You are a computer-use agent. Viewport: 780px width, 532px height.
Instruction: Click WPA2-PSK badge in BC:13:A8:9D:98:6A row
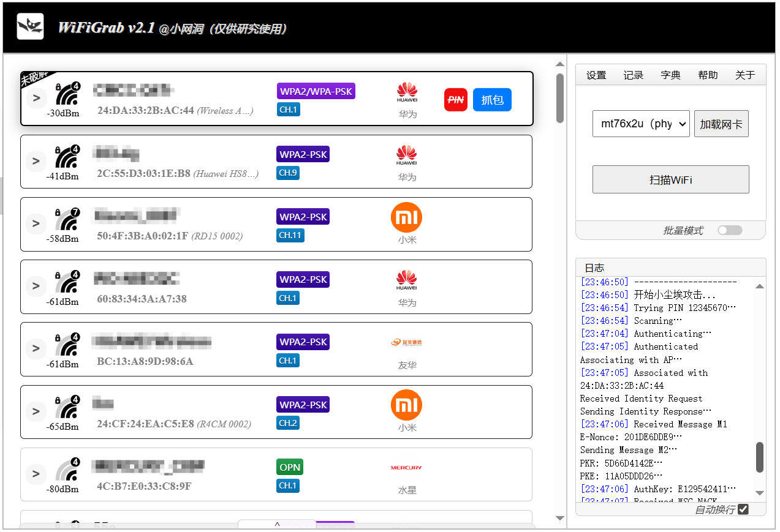tap(303, 342)
